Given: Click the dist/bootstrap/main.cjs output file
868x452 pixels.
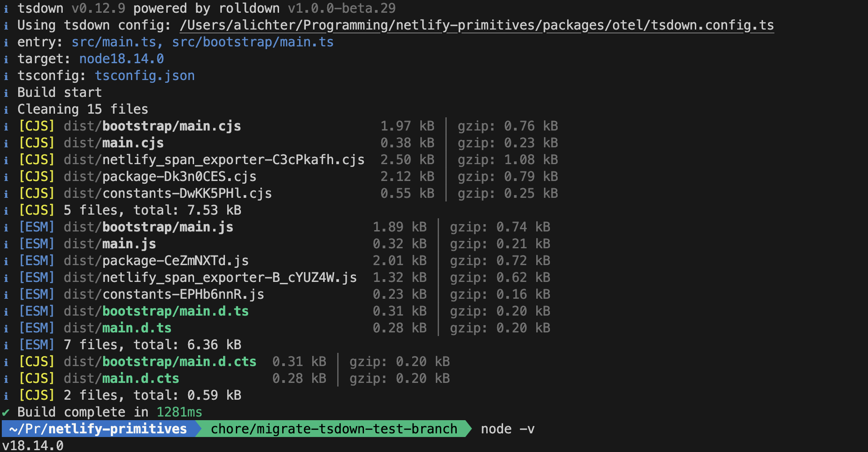Looking at the screenshot, I should [152, 126].
